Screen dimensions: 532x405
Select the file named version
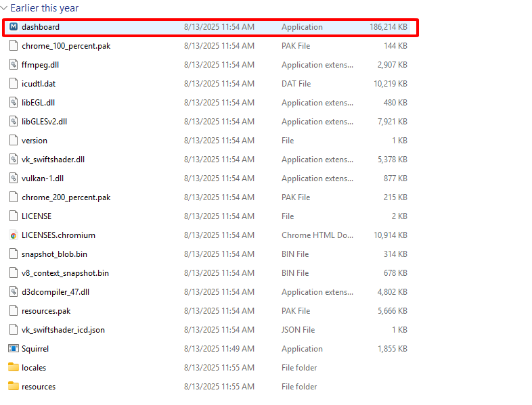35,141
